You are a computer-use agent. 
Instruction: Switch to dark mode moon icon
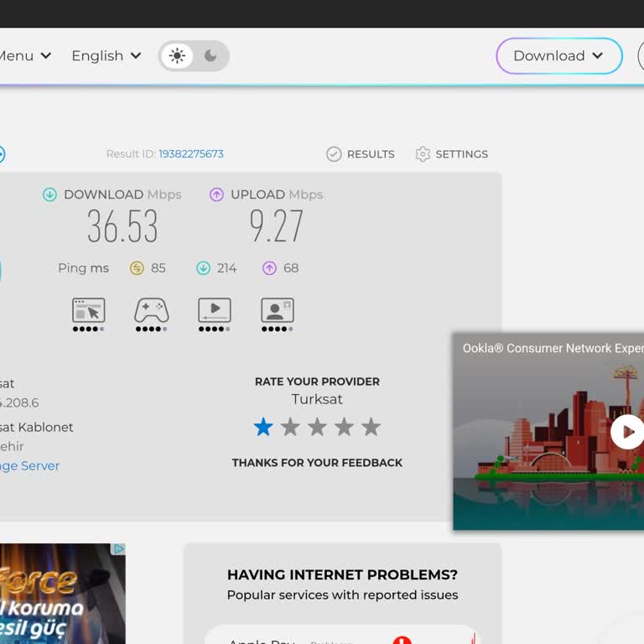pyautogui.click(x=210, y=55)
